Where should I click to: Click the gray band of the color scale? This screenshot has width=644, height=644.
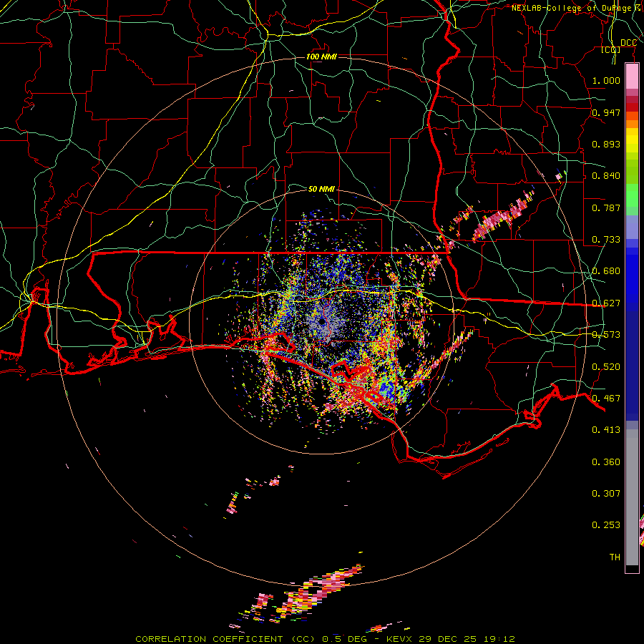(x=632, y=497)
